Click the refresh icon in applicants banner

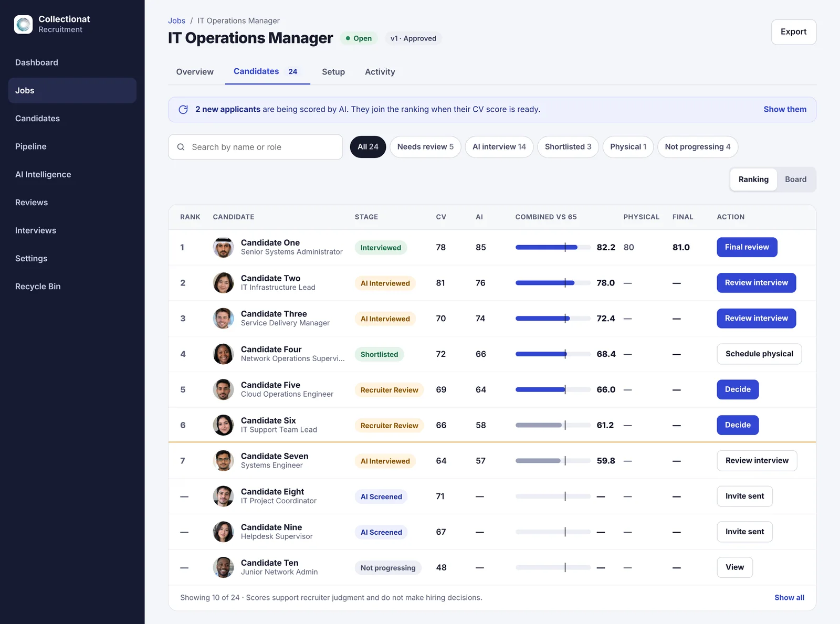pyautogui.click(x=183, y=110)
